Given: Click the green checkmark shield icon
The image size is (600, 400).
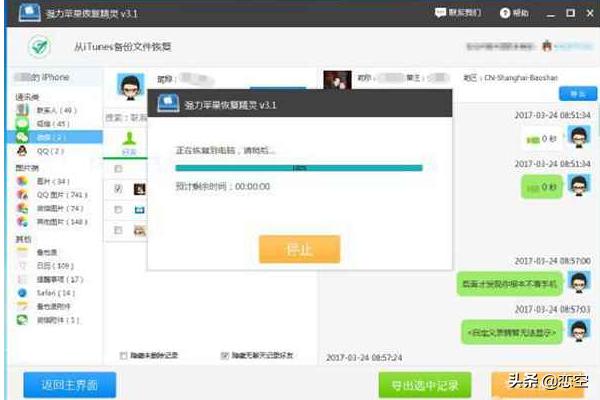Looking at the screenshot, I should (39, 47).
